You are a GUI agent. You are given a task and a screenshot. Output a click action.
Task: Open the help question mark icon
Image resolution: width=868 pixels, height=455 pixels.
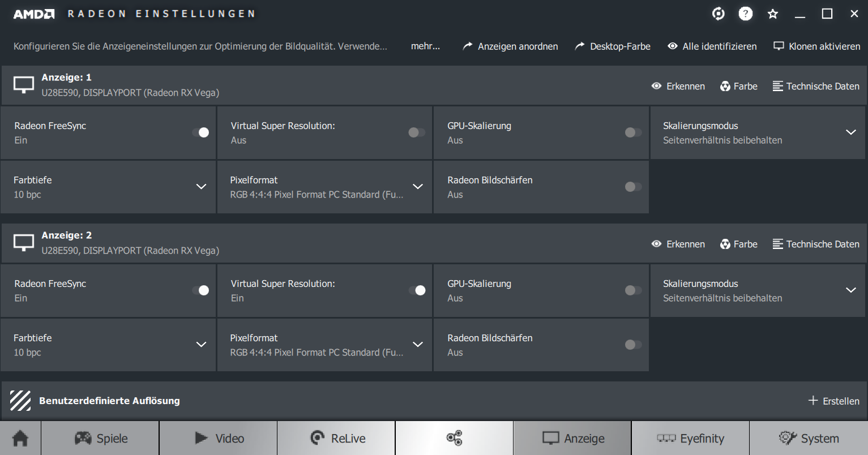tap(746, 14)
